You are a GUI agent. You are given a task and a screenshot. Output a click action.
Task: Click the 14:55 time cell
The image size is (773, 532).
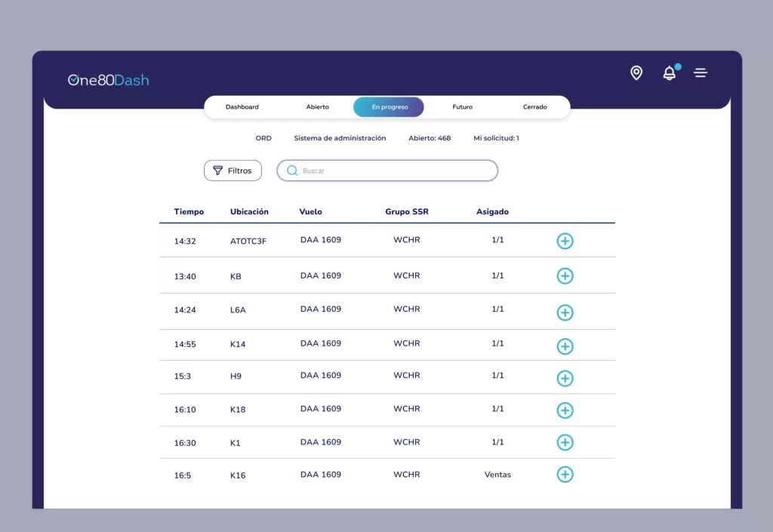(185, 344)
